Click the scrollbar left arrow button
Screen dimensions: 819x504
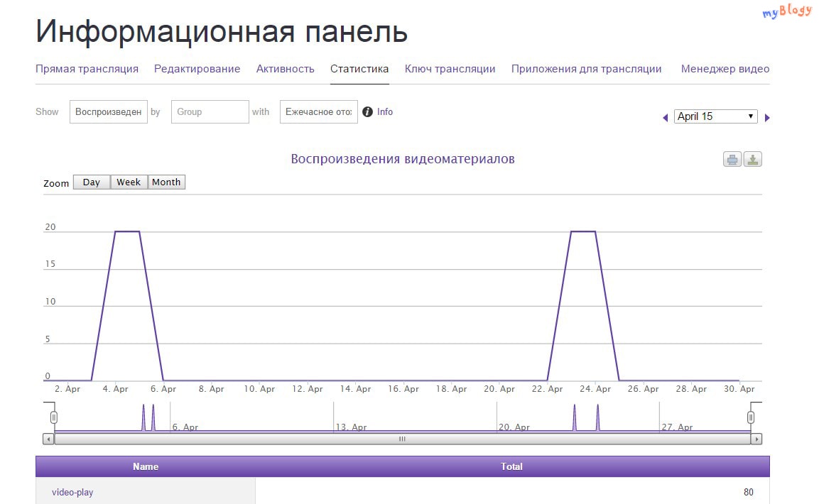tap(48, 439)
